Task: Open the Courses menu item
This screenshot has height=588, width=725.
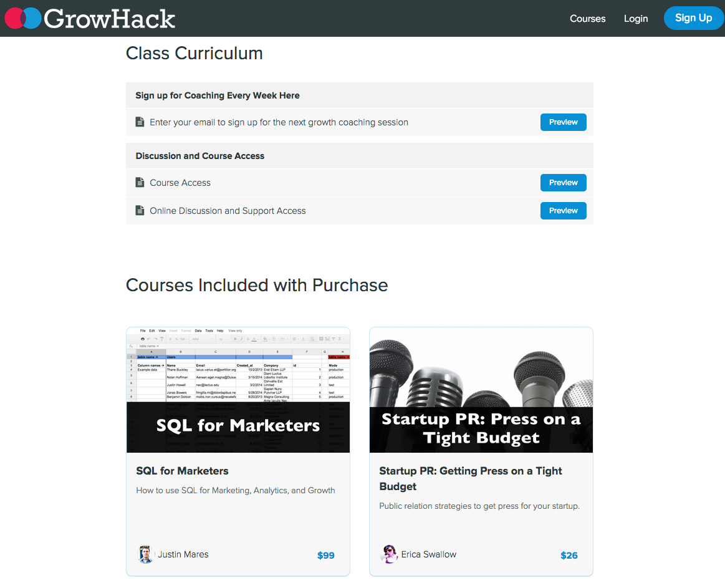Action: click(x=587, y=19)
